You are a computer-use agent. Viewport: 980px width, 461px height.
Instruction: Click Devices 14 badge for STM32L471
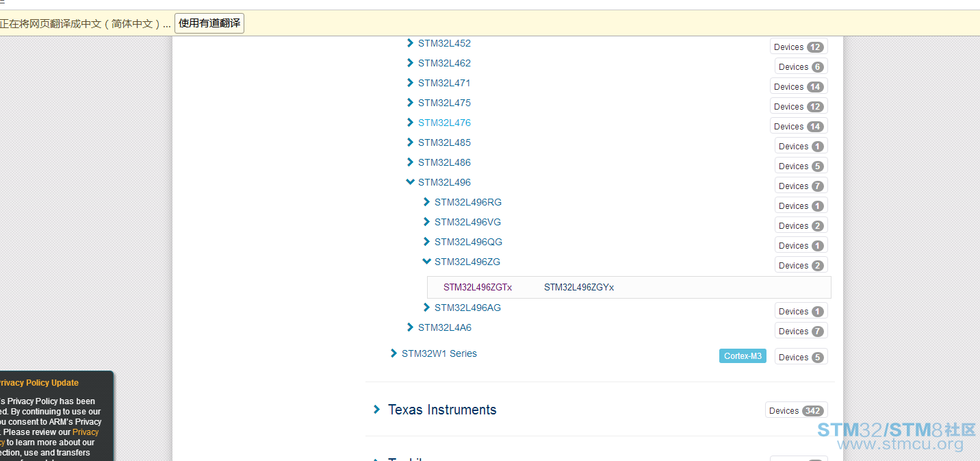(x=799, y=86)
